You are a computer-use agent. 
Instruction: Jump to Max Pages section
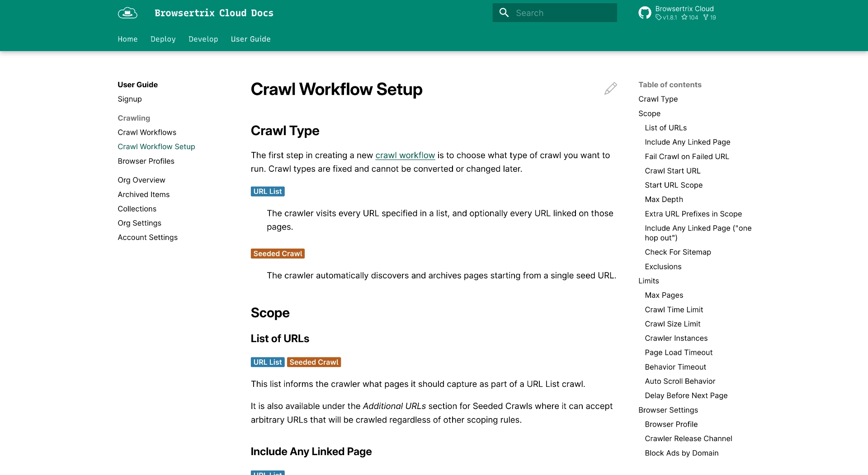[x=664, y=295]
